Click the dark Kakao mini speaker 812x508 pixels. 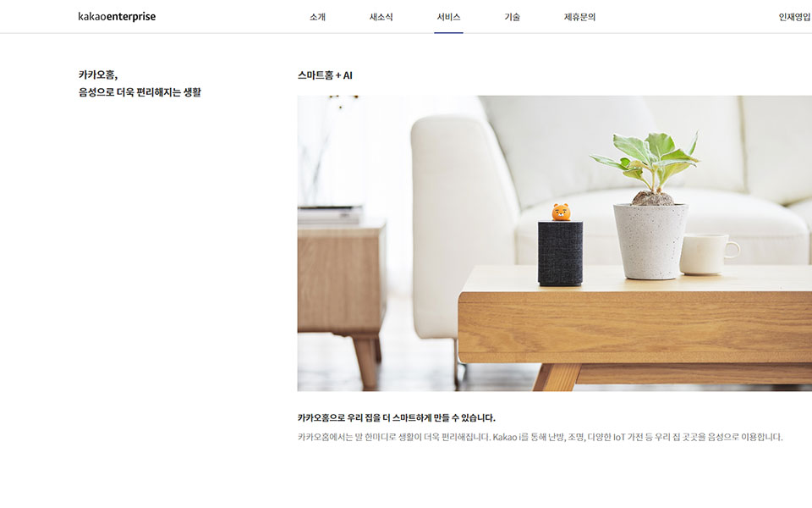(560, 253)
